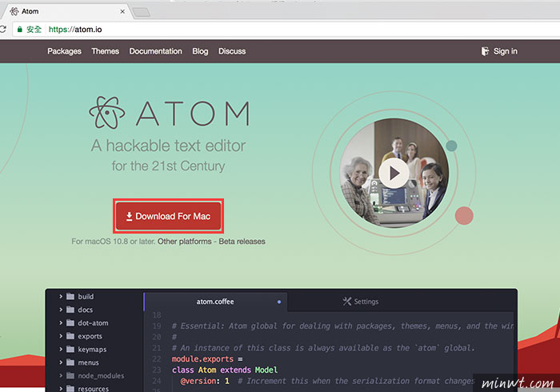Image resolution: width=560 pixels, height=392 pixels.
Task: Click line number 22 in the gutter
Action: [157, 359]
